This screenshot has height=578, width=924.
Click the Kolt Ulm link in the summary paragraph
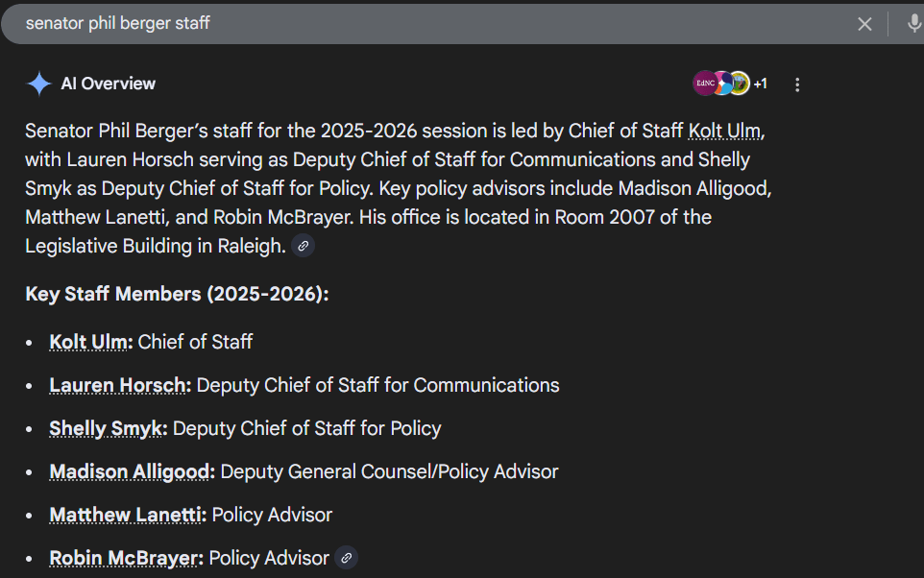pyautogui.click(x=726, y=131)
